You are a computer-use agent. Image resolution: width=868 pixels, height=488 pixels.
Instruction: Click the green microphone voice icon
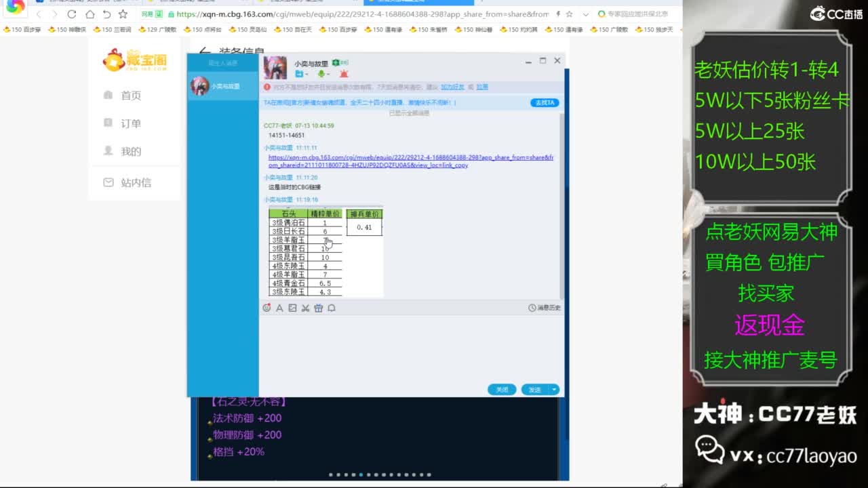pos(321,74)
